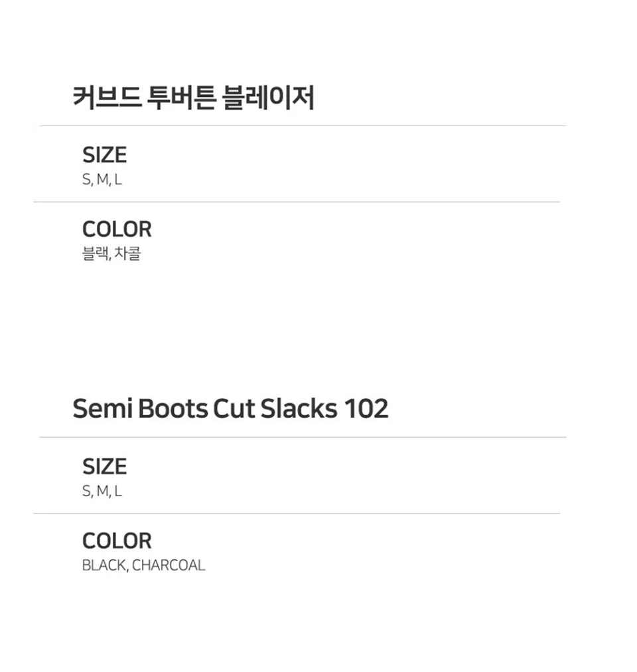Click the word 커브드 in the blazer title

pyautogui.click(x=106, y=98)
